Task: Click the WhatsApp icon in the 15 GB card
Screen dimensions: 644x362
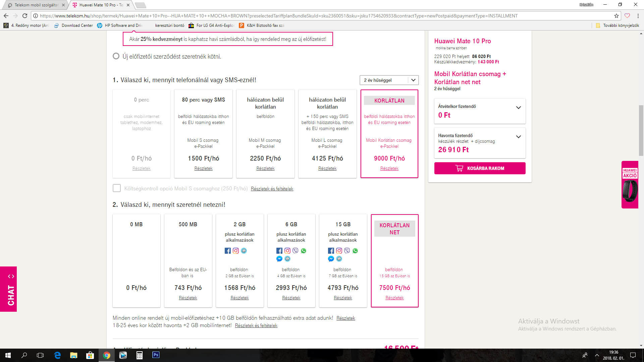Action: [355, 251]
